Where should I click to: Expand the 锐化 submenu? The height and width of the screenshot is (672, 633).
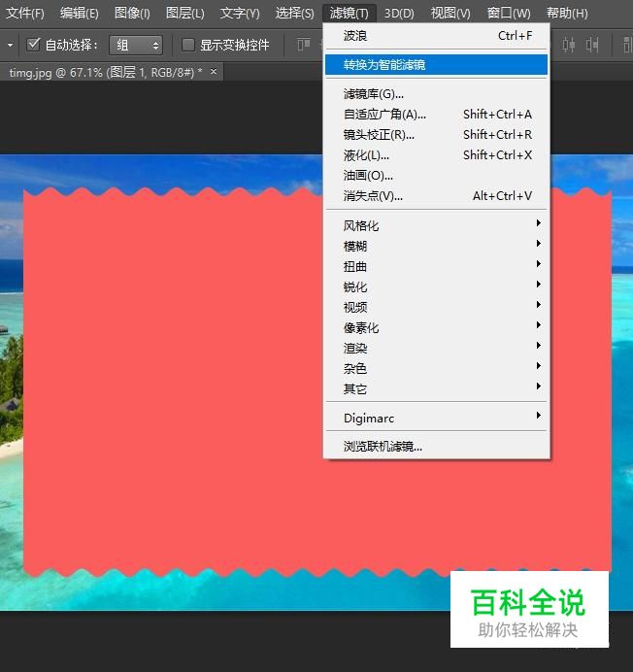[x=437, y=286]
